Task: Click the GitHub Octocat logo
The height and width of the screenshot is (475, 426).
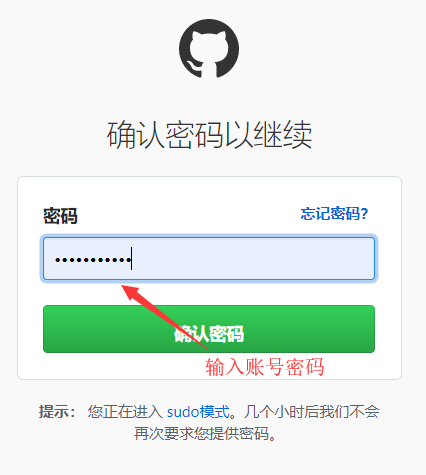Action: 209,48
